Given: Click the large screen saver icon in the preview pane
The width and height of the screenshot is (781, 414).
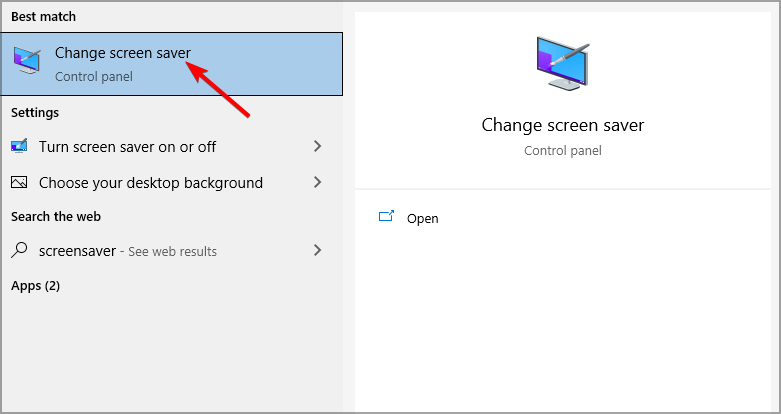Looking at the screenshot, I should point(563,63).
